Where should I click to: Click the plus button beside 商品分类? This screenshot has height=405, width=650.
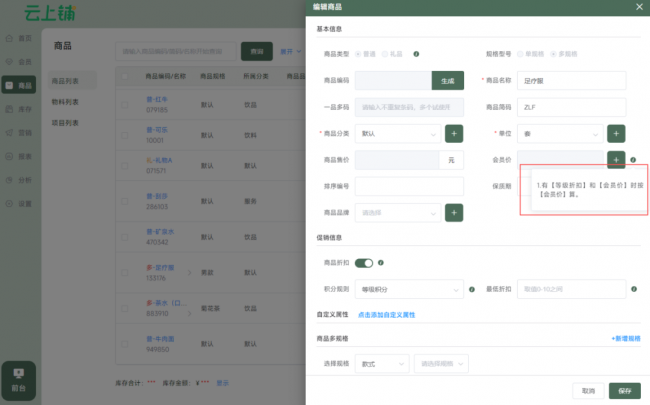[x=454, y=133]
